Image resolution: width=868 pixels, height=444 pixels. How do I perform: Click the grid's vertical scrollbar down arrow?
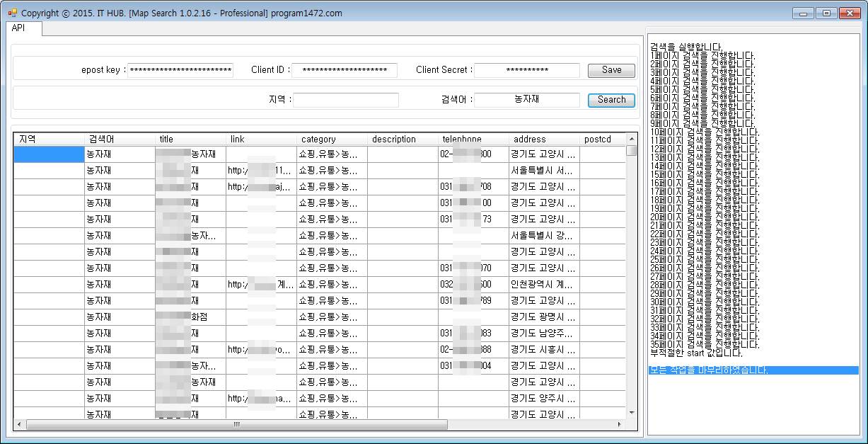click(x=631, y=412)
